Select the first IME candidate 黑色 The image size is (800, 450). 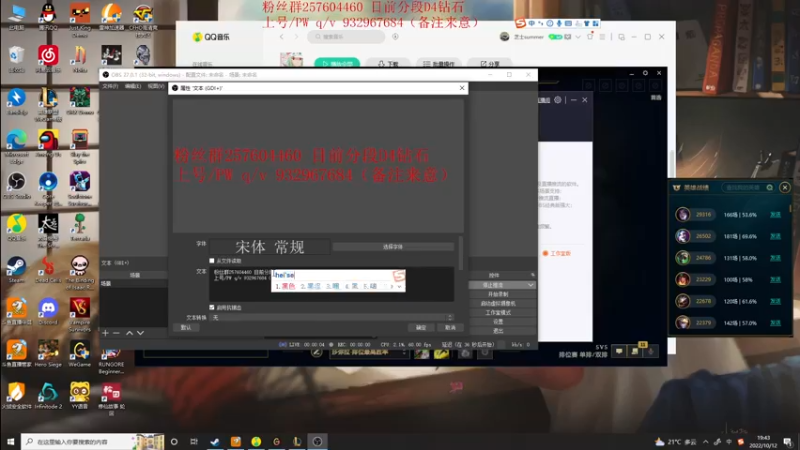pyautogui.click(x=285, y=286)
